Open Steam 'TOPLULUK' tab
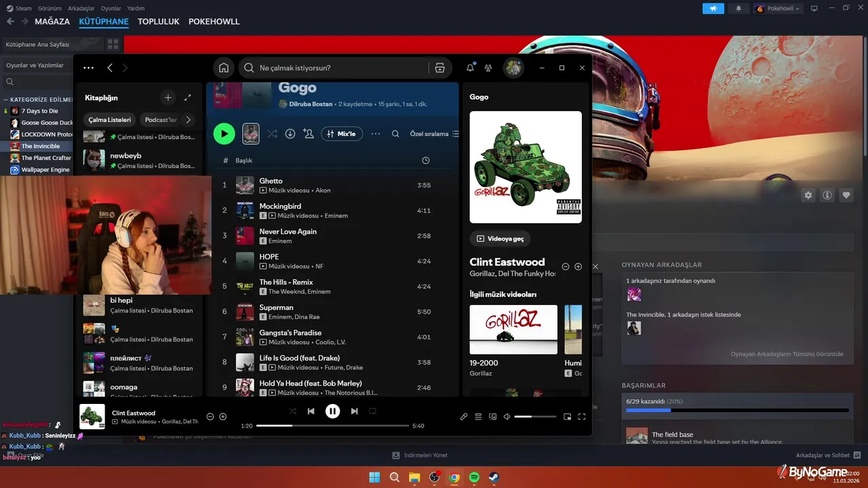Image resolution: width=868 pixels, height=488 pixels. click(x=159, y=22)
